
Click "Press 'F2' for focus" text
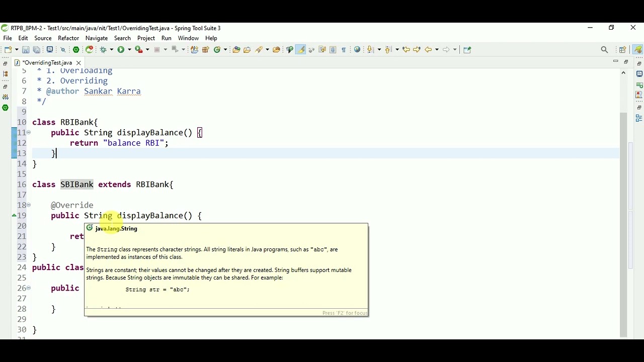tap(345, 313)
